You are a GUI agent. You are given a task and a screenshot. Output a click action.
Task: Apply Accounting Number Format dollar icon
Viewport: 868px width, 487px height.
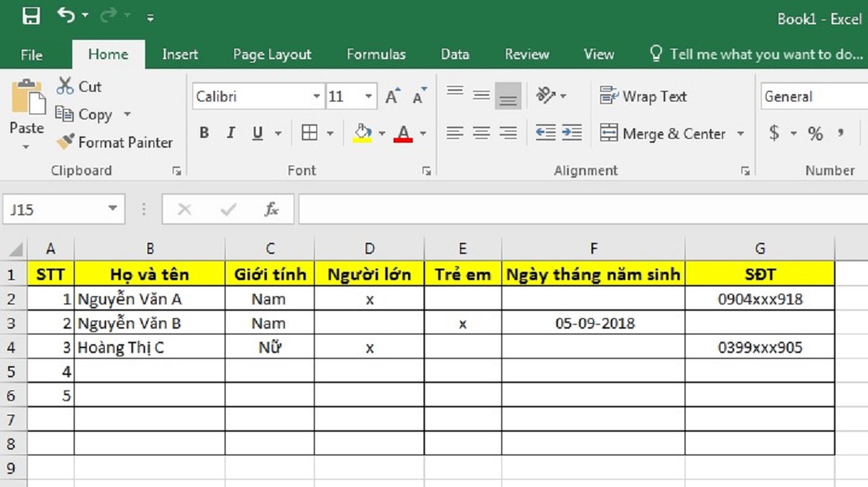pos(774,133)
